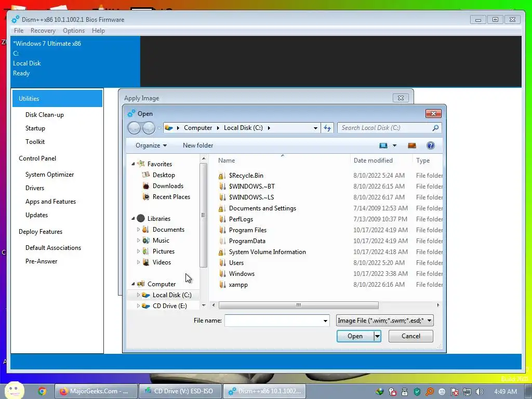Show the preview pane icon

(412, 145)
